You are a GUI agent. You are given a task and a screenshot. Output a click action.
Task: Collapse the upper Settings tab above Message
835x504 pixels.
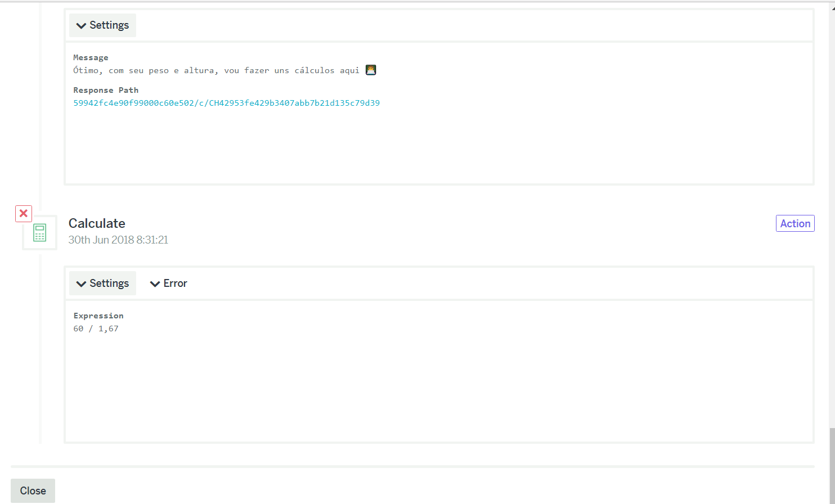click(102, 25)
